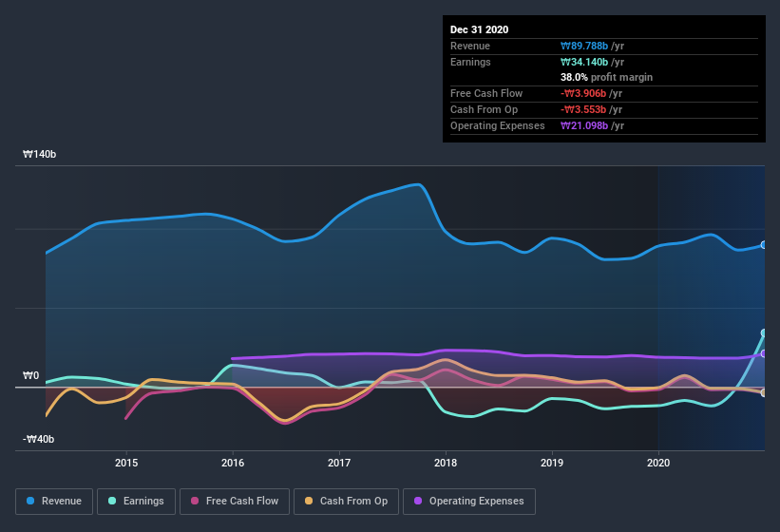Click the Earnings label in the tooltip
This screenshot has height=532, width=780.
470,62
